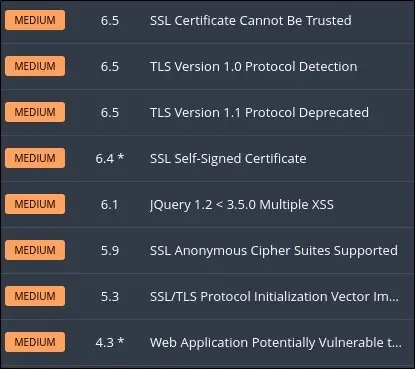Click score 5.9 of Anonymous Cipher Suites
Viewport: 415px width, 369px height.
[x=110, y=251]
